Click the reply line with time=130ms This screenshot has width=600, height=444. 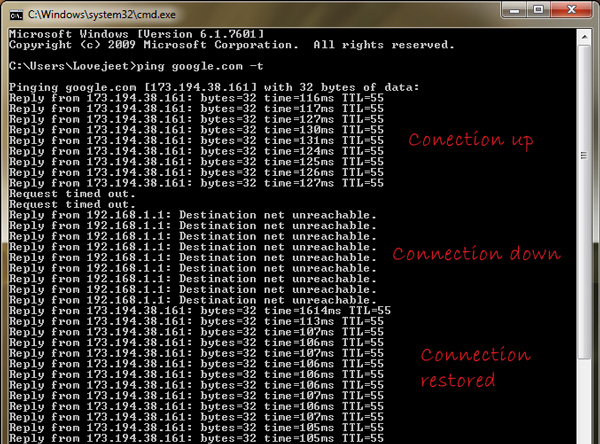pos(196,130)
